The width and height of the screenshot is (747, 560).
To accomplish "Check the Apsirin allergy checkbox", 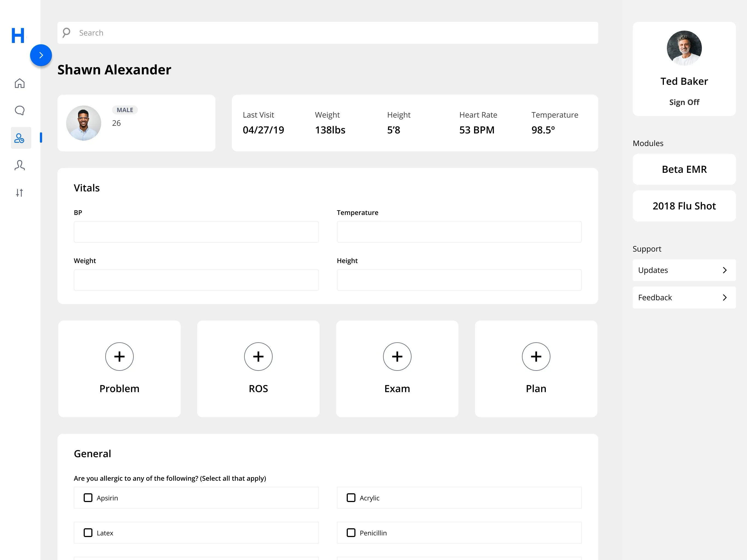I will click(88, 497).
